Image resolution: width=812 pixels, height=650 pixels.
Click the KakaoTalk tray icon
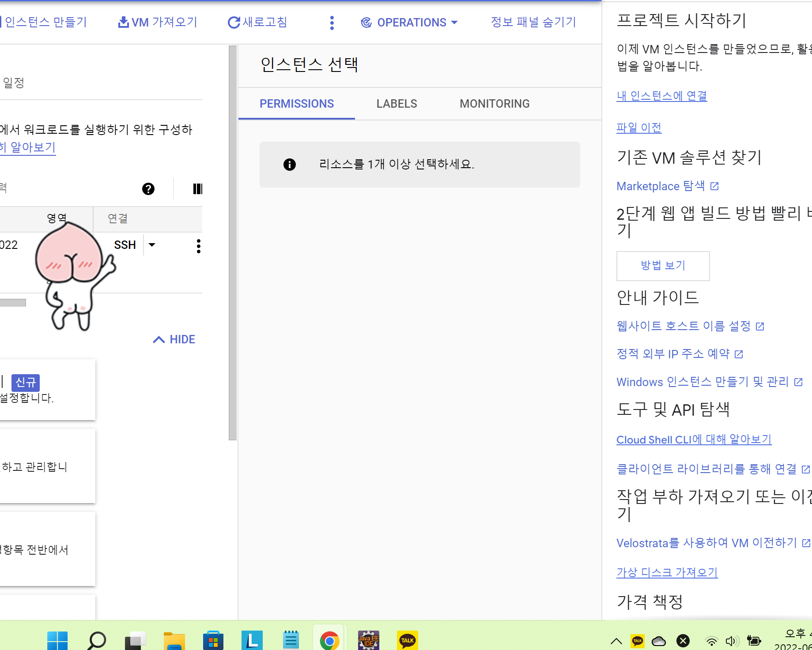[x=637, y=641]
